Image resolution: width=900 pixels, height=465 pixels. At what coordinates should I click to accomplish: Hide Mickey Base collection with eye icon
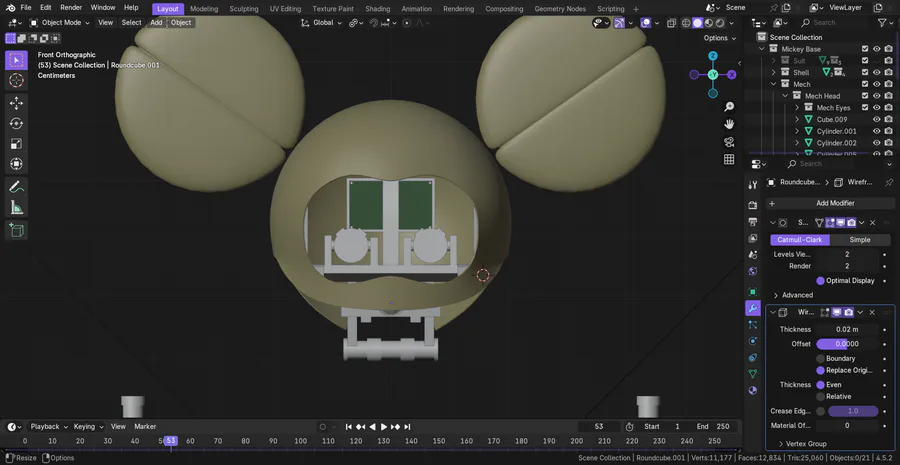click(x=876, y=49)
